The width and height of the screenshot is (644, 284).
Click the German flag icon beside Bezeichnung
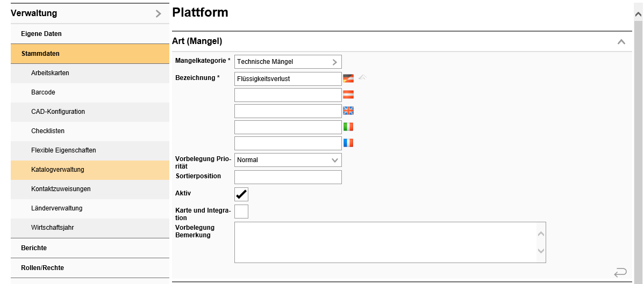(348, 78)
